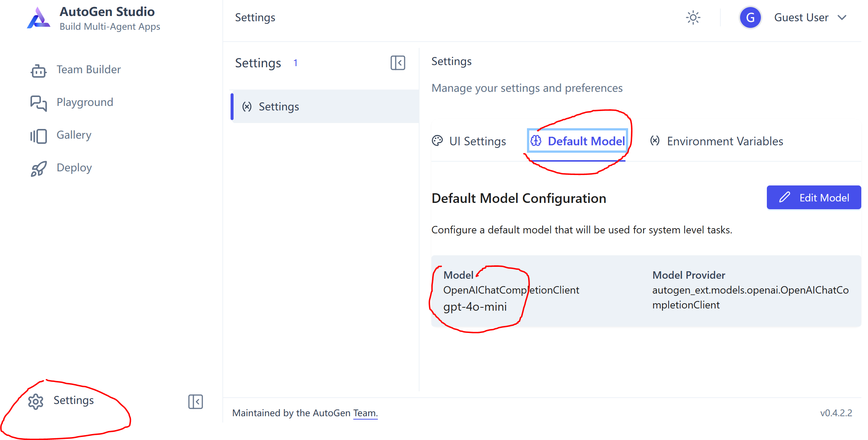Image resolution: width=868 pixels, height=440 pixels.
Task: Click the pencil icon on Edit Model
Action: point(784,197)
